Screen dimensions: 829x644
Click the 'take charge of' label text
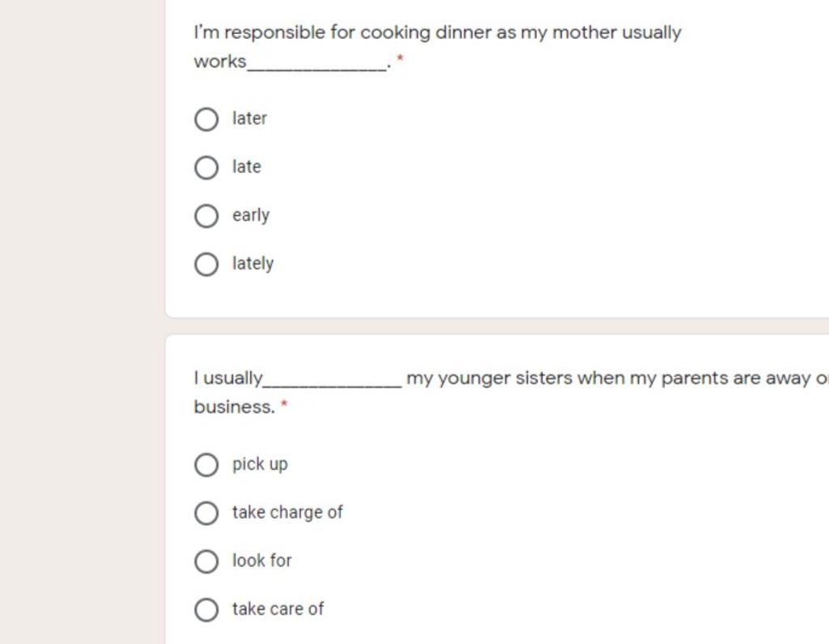(x=287, y=512)
